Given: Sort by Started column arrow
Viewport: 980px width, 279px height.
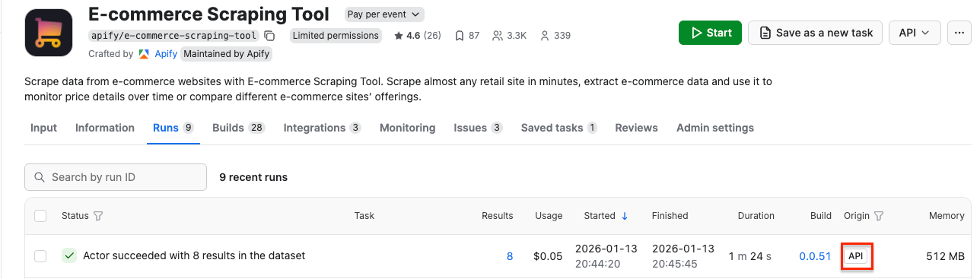Looking at the screenshot, I should point(625,216).
